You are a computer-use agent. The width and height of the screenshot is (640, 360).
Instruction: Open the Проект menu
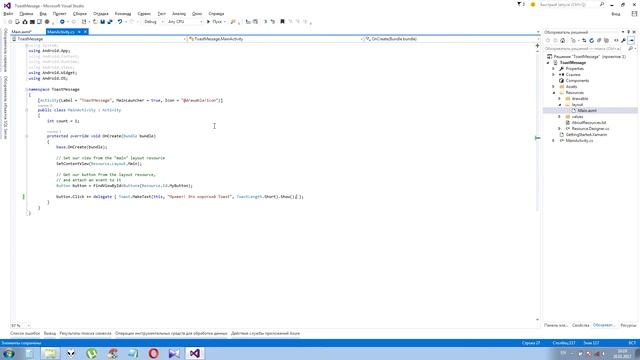[59, 13]
